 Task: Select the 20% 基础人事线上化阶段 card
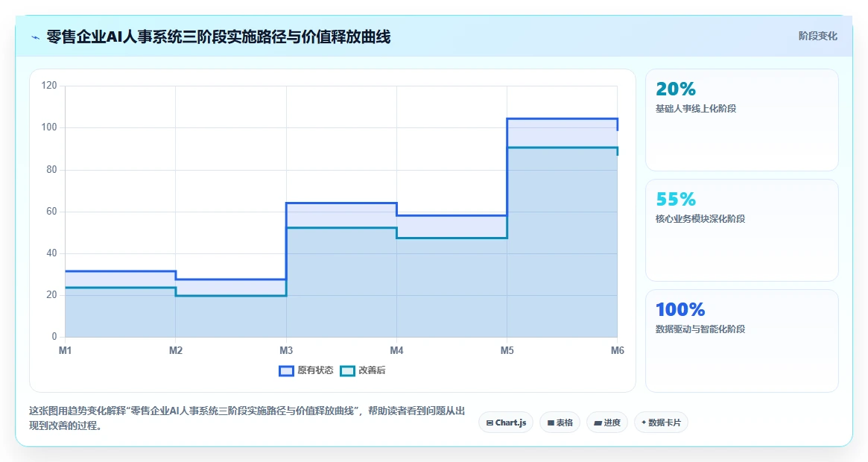[x=742, y=120]
